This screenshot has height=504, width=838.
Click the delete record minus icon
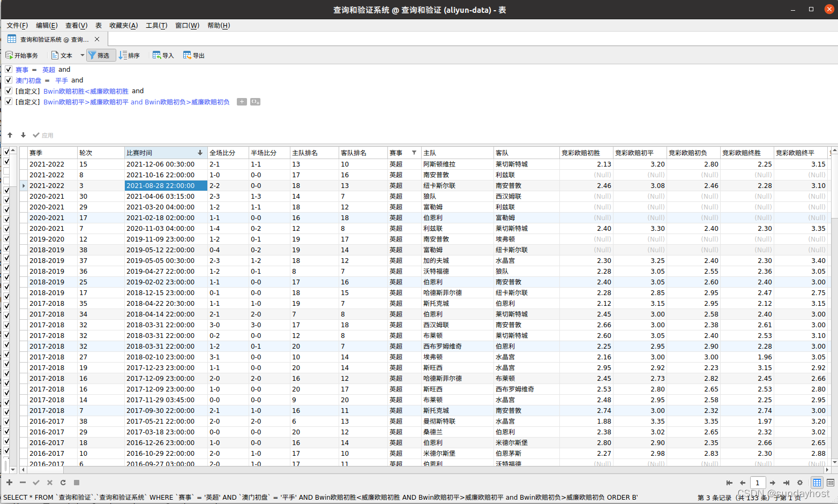(23, 483)
